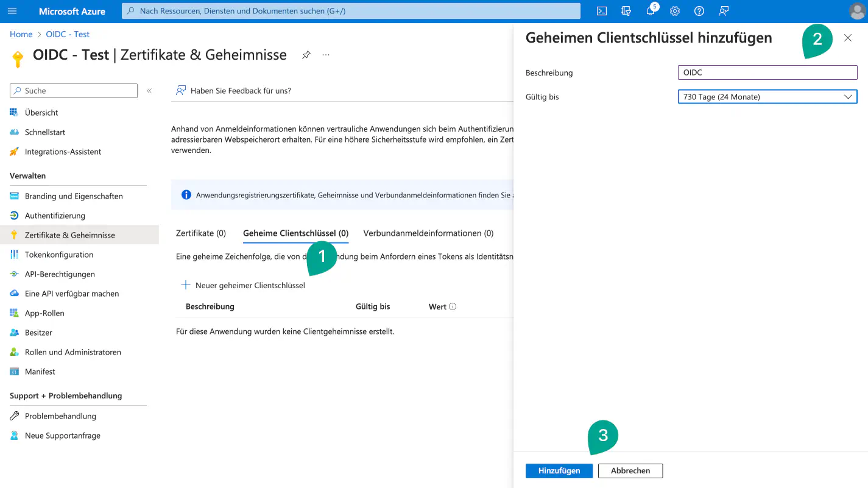
Task: Navigate to Home breadcrumb
Action: tap(21, 34)
